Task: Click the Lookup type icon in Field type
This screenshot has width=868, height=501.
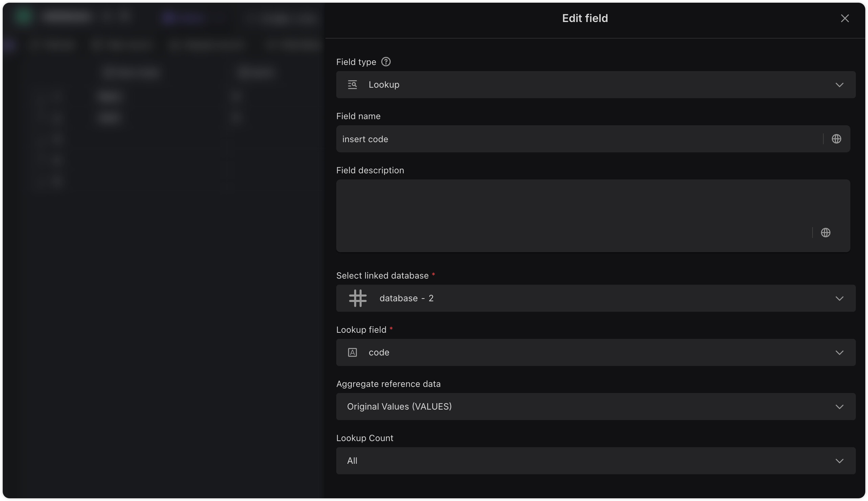Action: point(352,85)
